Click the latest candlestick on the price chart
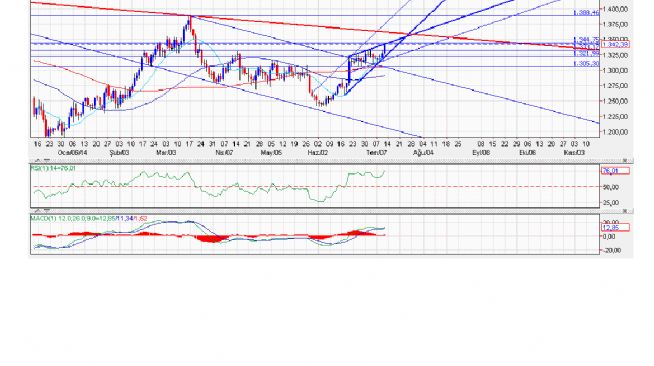This screenshot has height=366, width=654. point(385,50)
